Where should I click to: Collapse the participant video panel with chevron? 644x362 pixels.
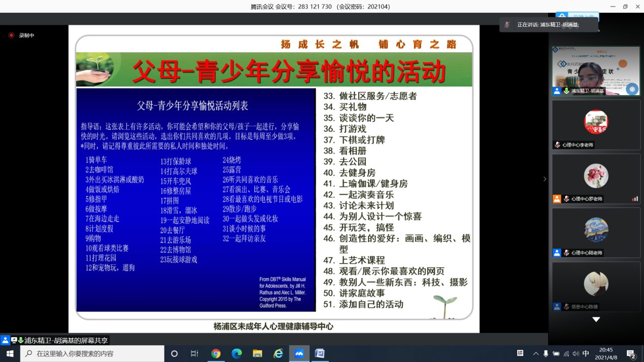pos(545,179)
